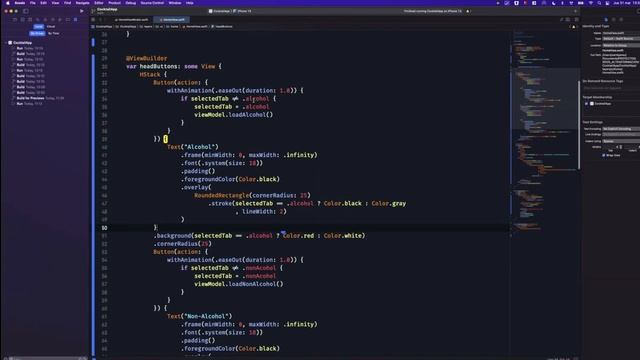Open the Debug navigator icon

coord(60,19)
